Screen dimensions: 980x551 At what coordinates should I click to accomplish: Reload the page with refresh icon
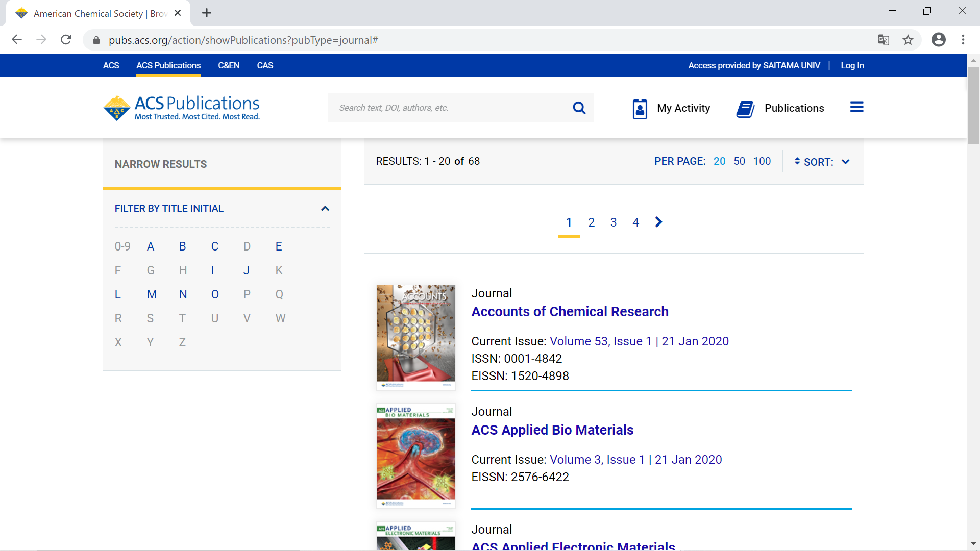pos(66,40)
